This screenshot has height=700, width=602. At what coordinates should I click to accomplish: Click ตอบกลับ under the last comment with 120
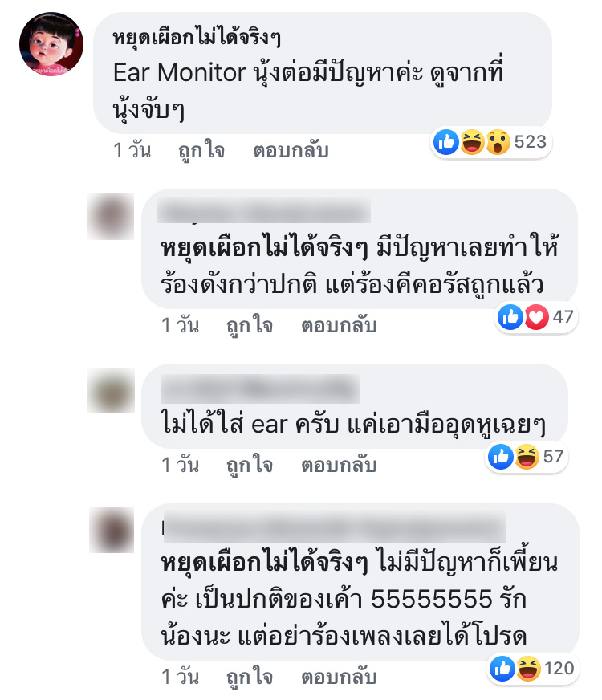[340, 677]
